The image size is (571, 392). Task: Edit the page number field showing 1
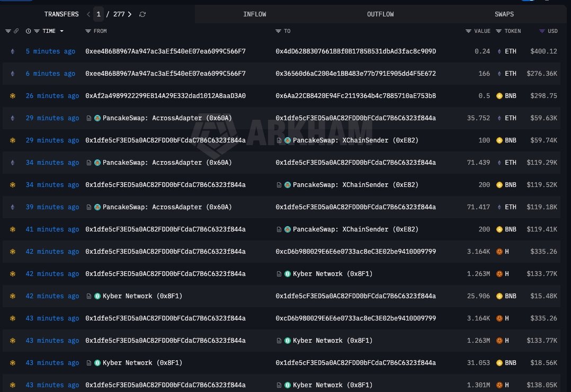[99, 14]
